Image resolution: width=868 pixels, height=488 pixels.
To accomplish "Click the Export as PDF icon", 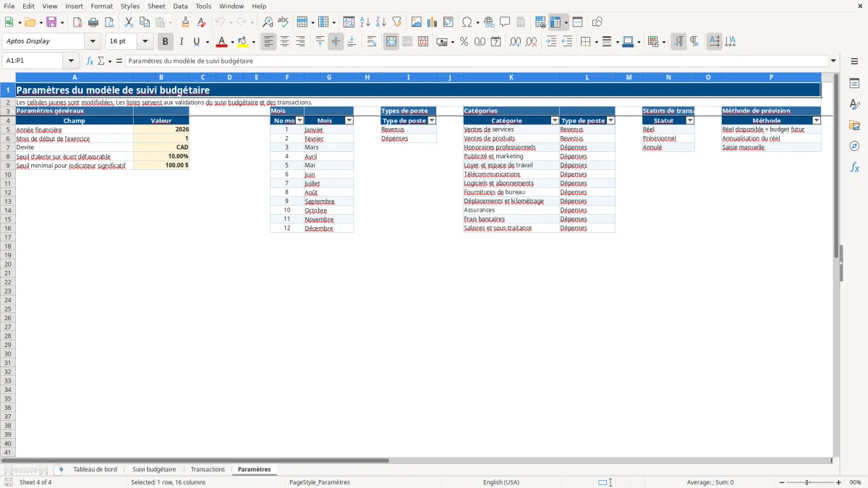I will click(x=77, y=22).
